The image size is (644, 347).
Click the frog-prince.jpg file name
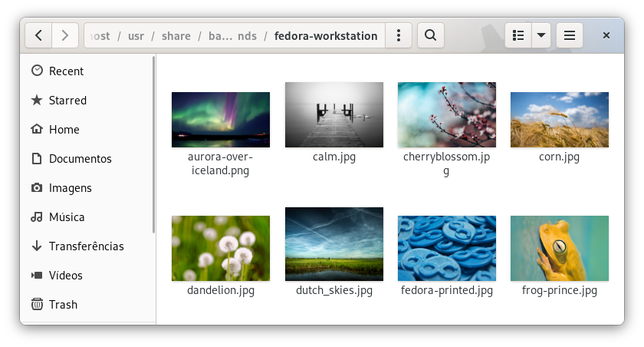pyautogui.click(x=560, y=290)
